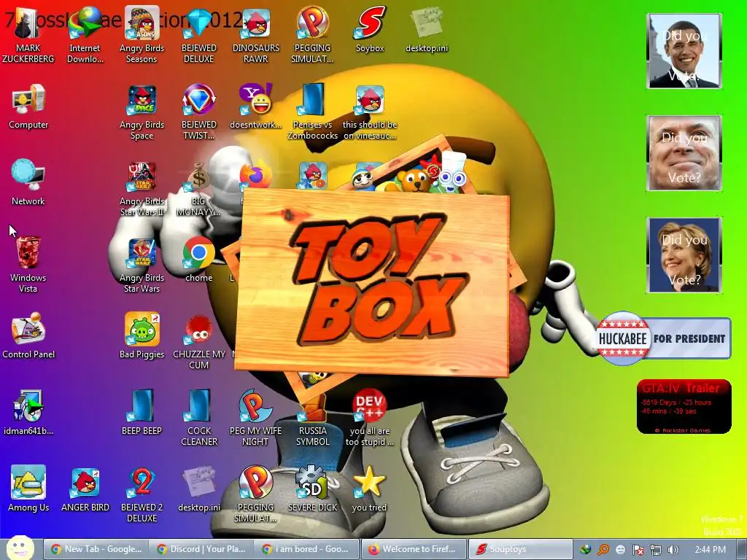Click the Obama 'Did you Vote?' gadget
Viewport: 747px width, 560px height.
684,51
